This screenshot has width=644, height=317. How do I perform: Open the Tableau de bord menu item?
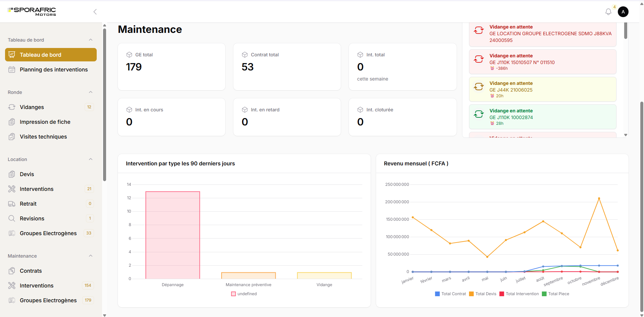coord(51,55)
